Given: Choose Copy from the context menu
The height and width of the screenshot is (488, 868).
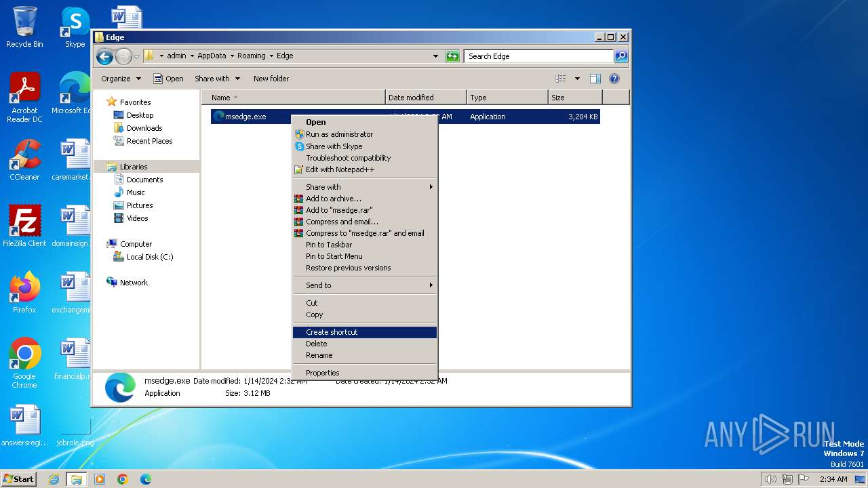Looking at the screenshot, I should pos(365,314).
